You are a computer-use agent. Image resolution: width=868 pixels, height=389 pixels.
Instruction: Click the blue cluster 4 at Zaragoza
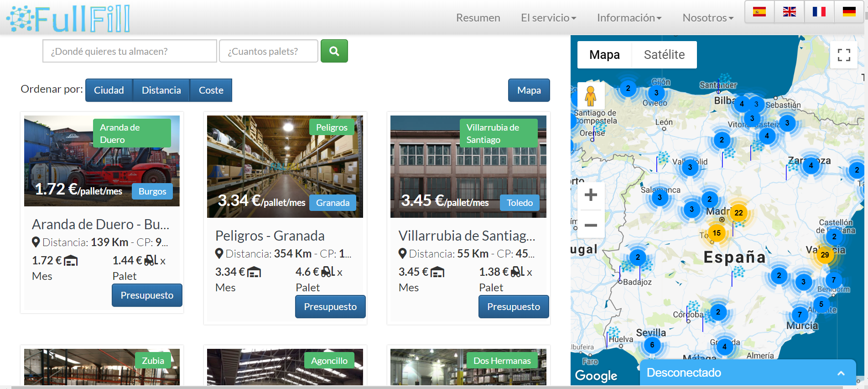[811, 165]
